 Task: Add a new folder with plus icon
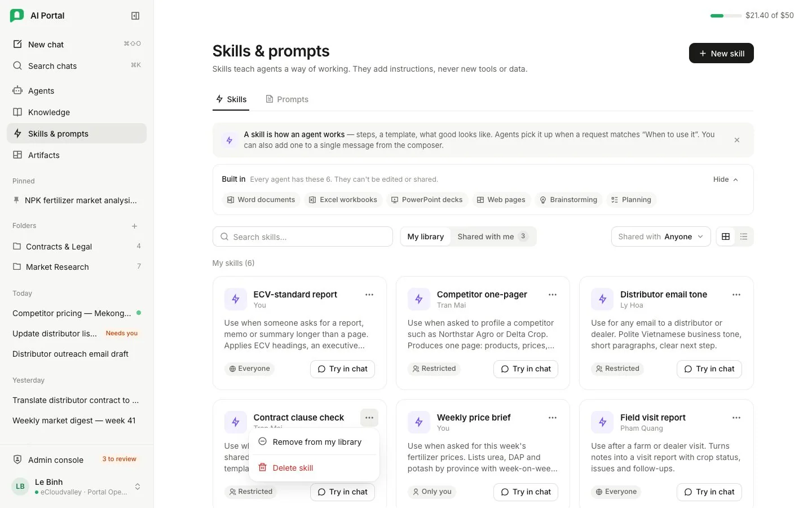[x=134, y=226]
